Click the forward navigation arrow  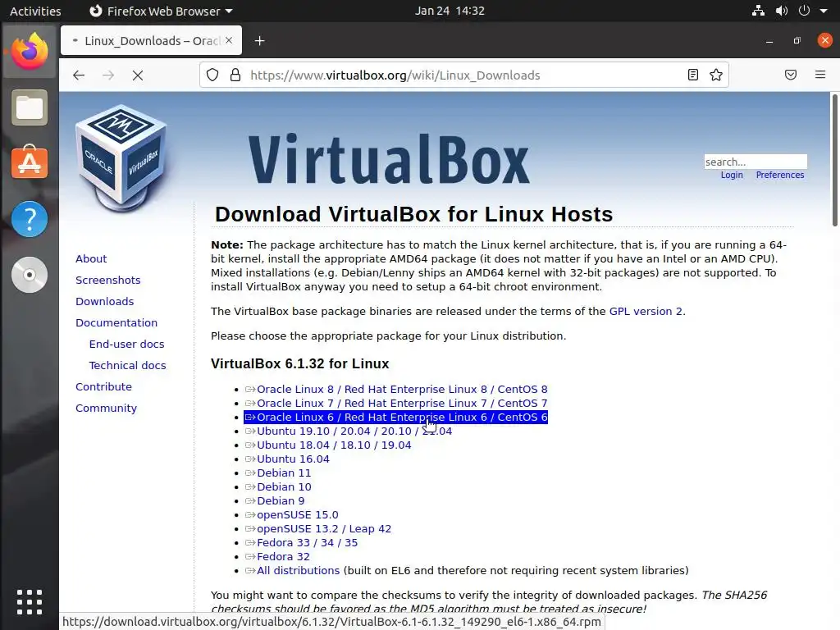pyautogui.click(x=108, y=75)
